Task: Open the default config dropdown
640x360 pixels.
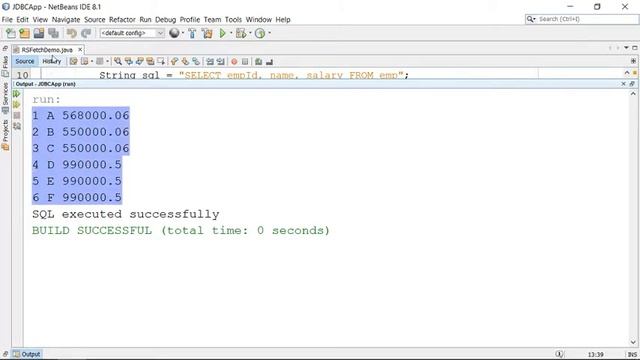Action: click(x=132, y=33)
